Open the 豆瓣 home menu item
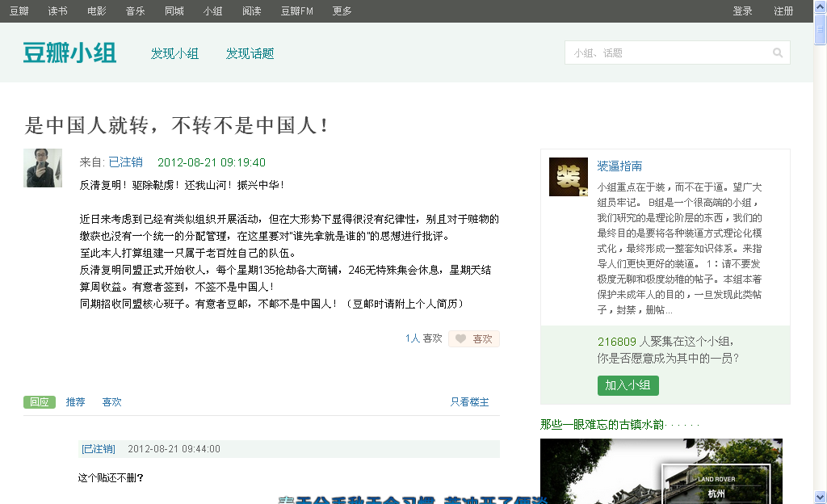This screenshot has width=827, height=504. coord(19,11)
